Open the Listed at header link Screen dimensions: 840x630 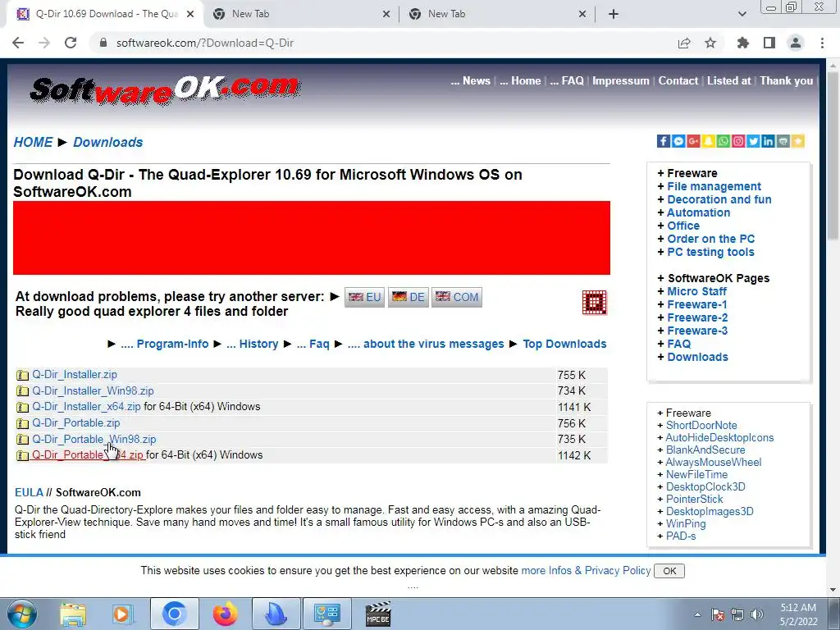pyautogui.click(x=728, y=81)
